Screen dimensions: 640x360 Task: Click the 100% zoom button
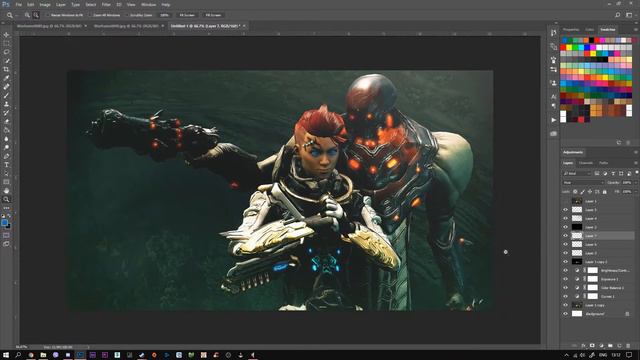164,15
